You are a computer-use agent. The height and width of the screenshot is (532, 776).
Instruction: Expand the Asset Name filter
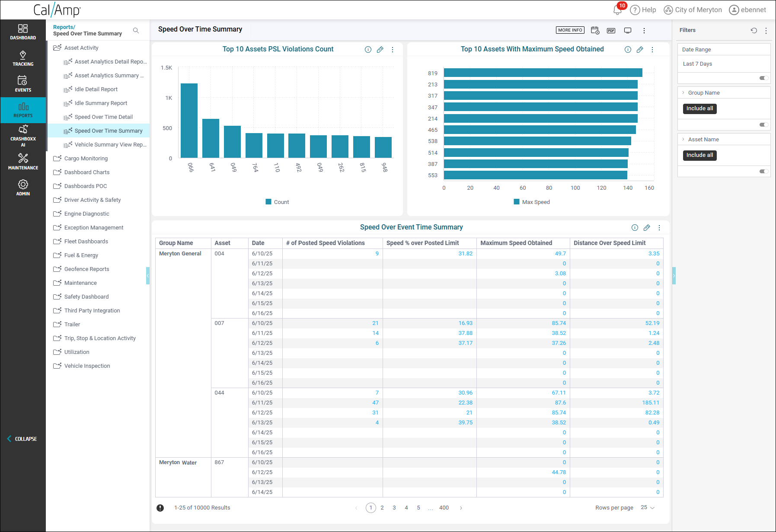point(683,139)
